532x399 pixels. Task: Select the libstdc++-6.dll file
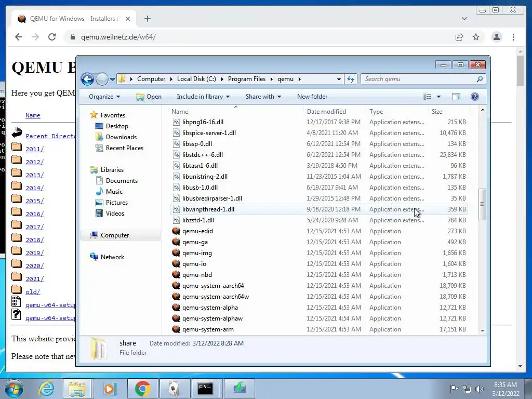pyautogui.click(x=203, y=155)
